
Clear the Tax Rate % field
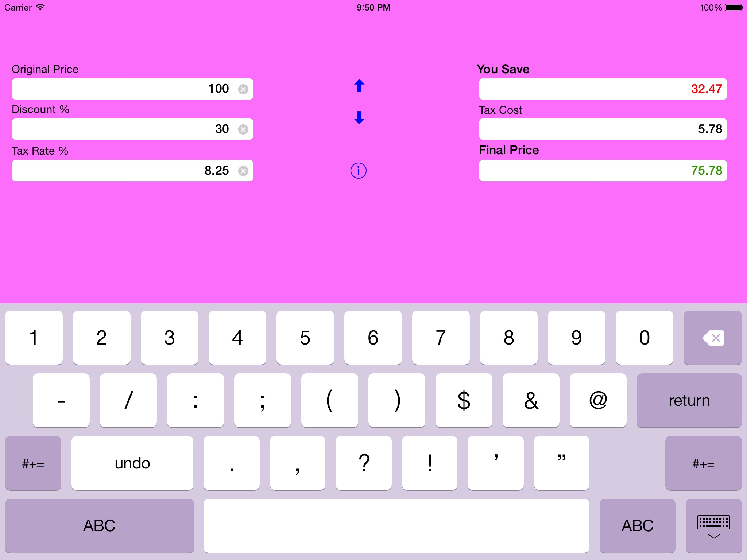[x=243, y=171]
